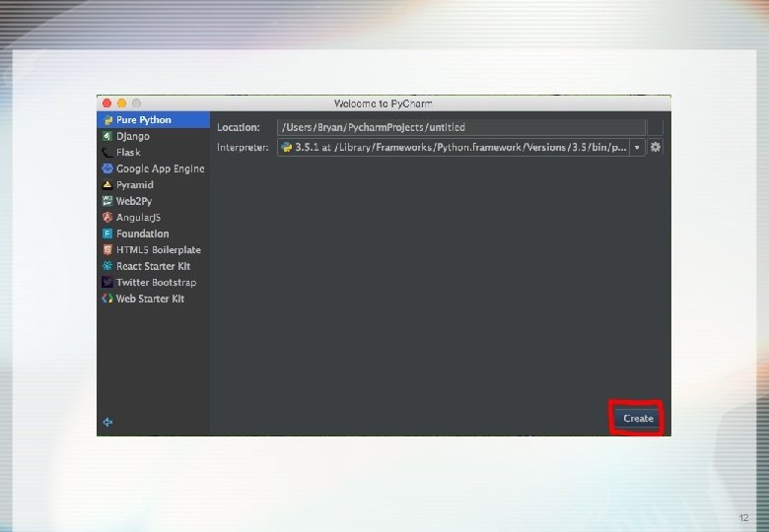Choose Django project type
Image resolution: width=769 pixels, height=532 pixels.
coord(154,136)
